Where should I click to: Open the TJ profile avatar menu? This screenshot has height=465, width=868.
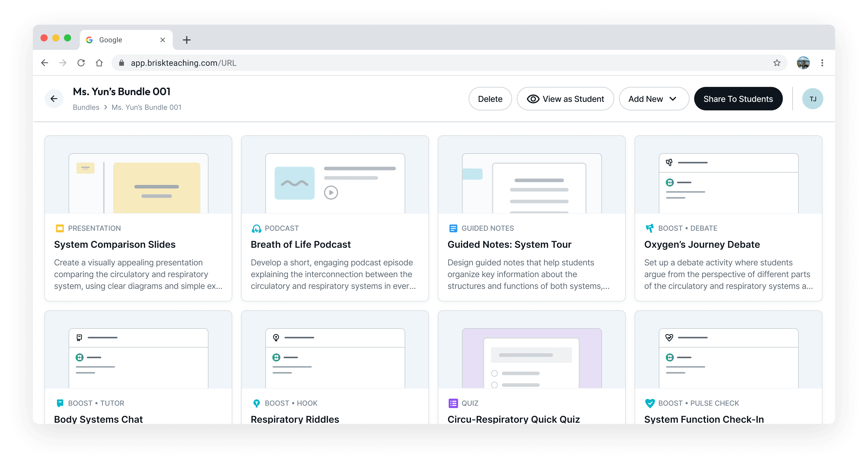813,99
